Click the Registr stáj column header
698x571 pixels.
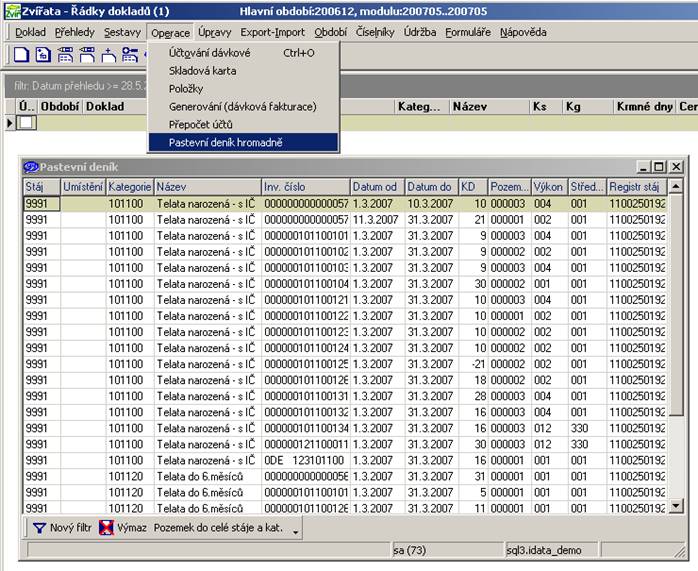637,187
